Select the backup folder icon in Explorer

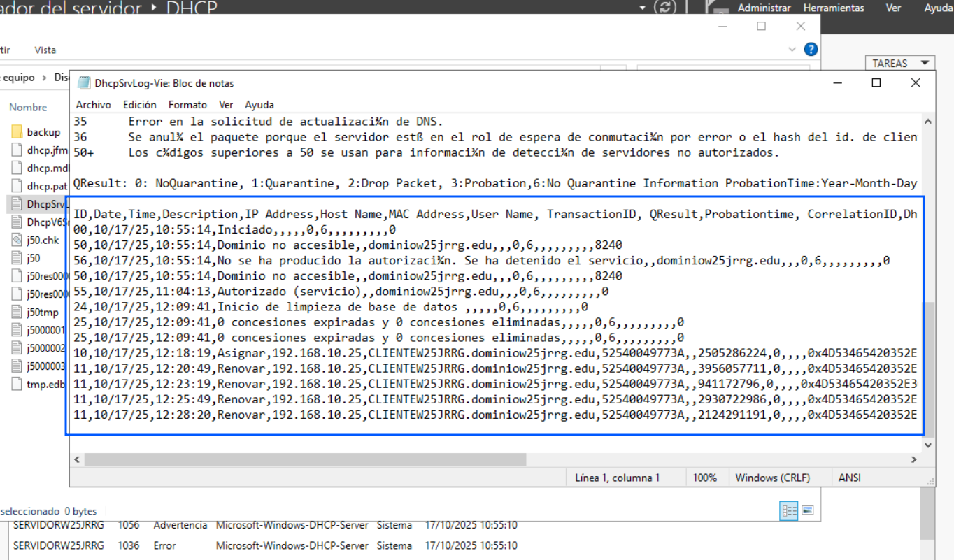(x=17, y=132)
